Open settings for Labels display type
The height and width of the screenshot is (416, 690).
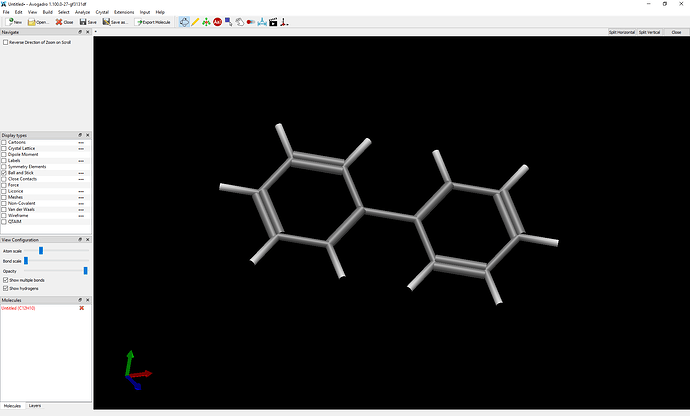pos(81,161)
